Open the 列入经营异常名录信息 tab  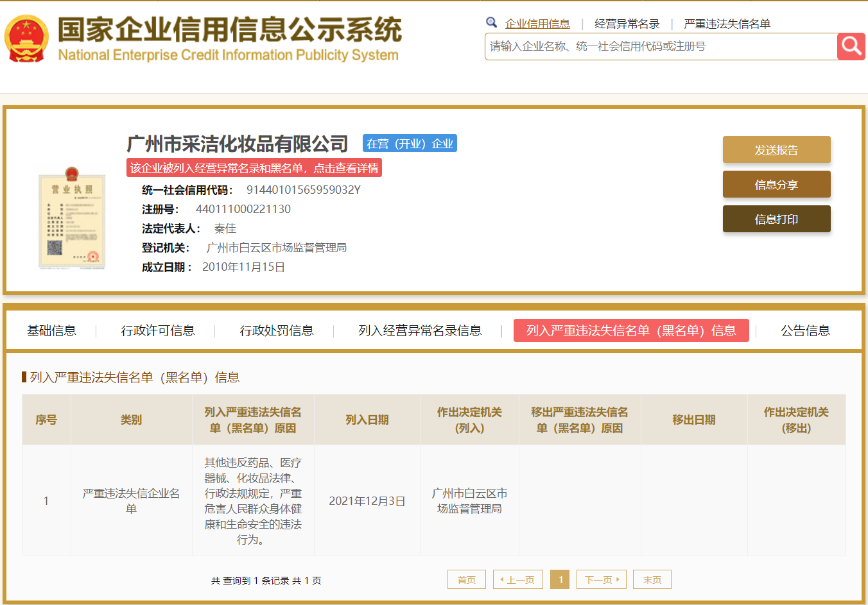pos(420,330)
